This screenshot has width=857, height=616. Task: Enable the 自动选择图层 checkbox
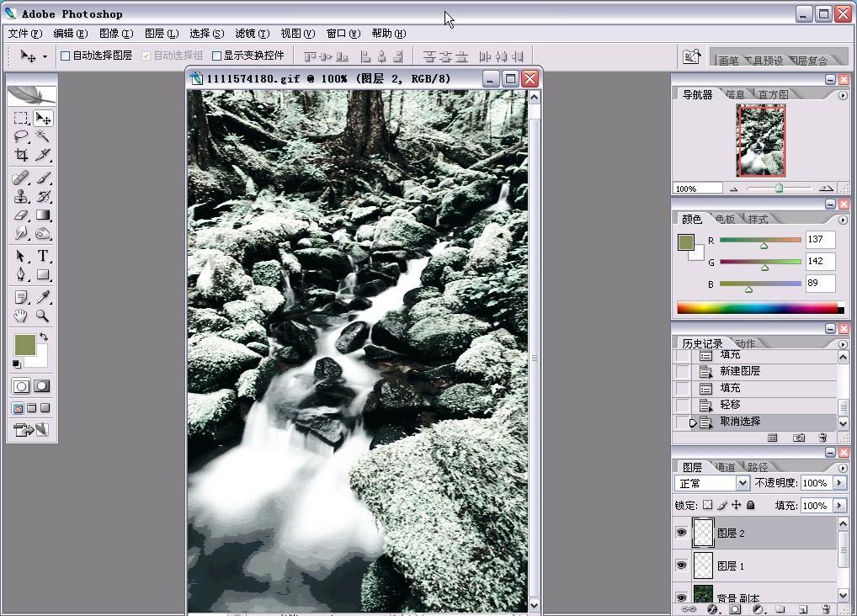(x=65, y=56)
